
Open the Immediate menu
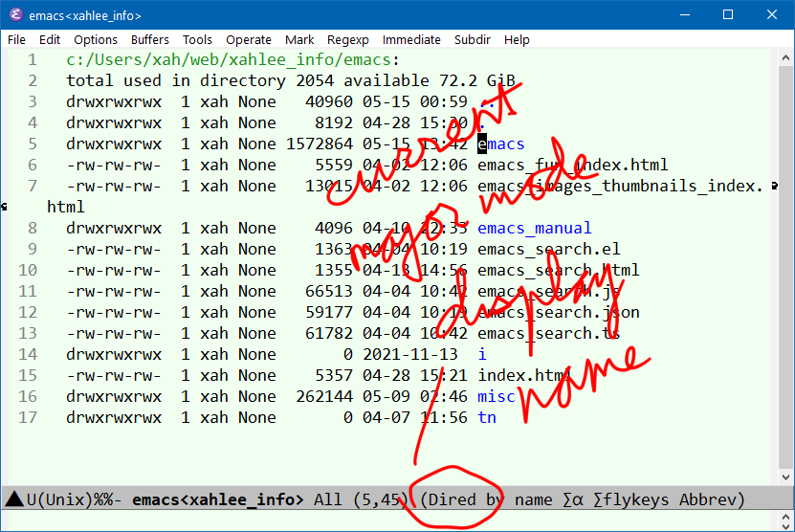(411, 39)
